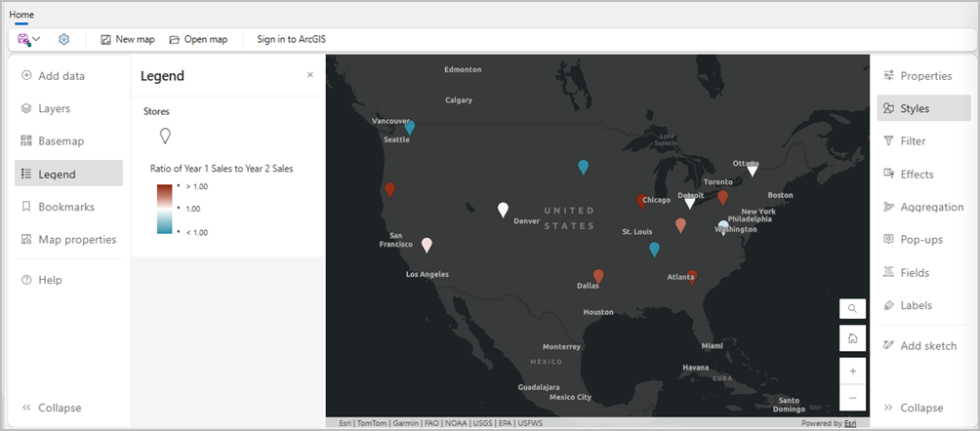980x431 pixels.
Task: Click the blue pin southeast of St. Louis
Action: (654, 250)
